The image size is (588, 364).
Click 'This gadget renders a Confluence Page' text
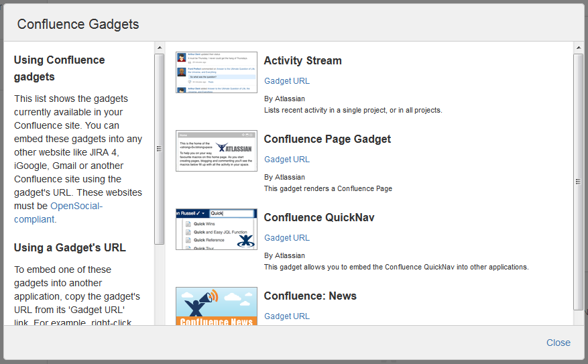tap(328, 188)
